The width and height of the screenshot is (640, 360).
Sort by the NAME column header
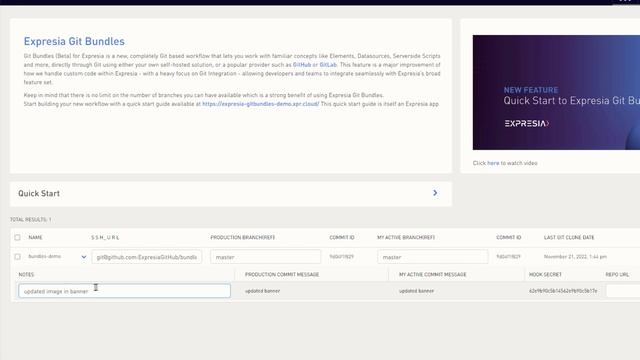(x=36, y=238)
